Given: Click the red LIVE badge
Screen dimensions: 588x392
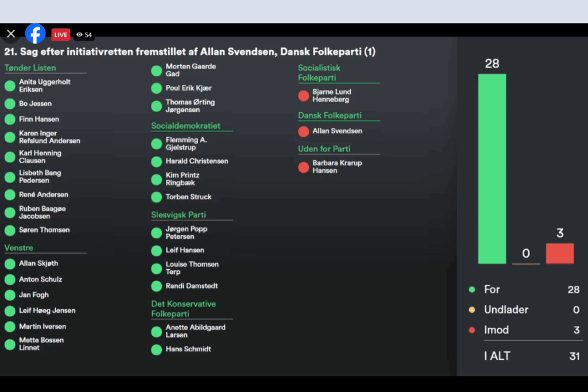Looking at the screenshot, I should point(61,34).
